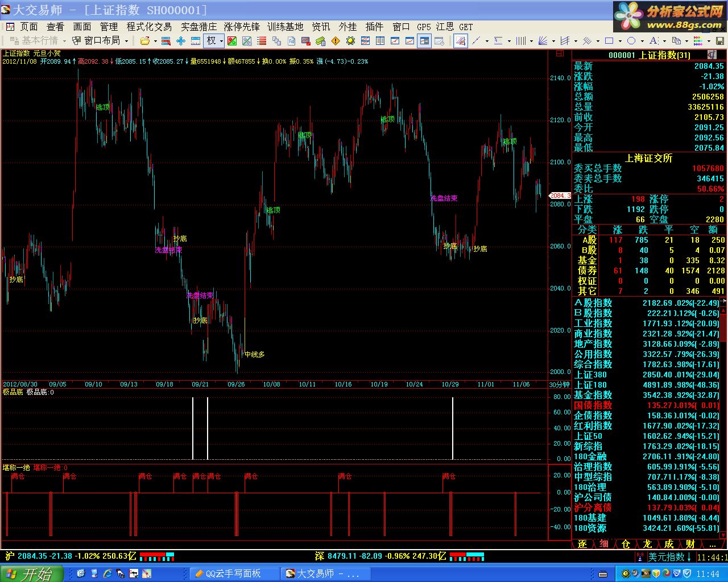Expand the line tool dropdown arrow

[487, 41]
